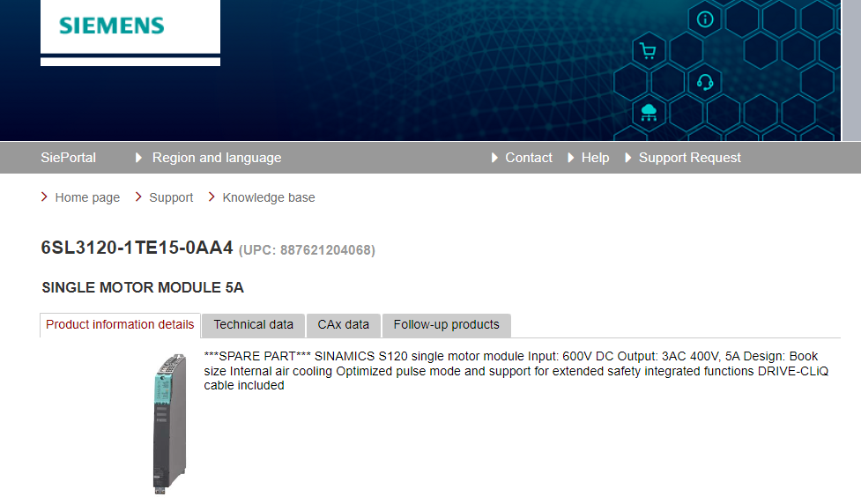
Task: Go to Home page breadcrumb
Action: tap(86, 197)
